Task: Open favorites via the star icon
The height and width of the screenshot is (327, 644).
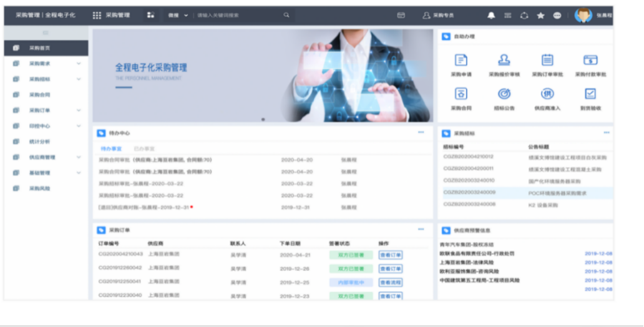Action: pyautogui.click(x=540, y=16)
